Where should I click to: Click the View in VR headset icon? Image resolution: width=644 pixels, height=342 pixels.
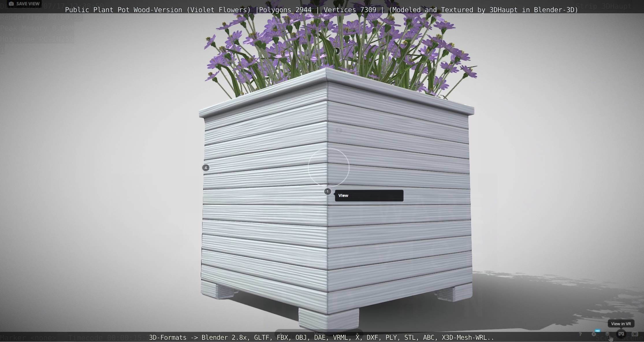(621, 334)
